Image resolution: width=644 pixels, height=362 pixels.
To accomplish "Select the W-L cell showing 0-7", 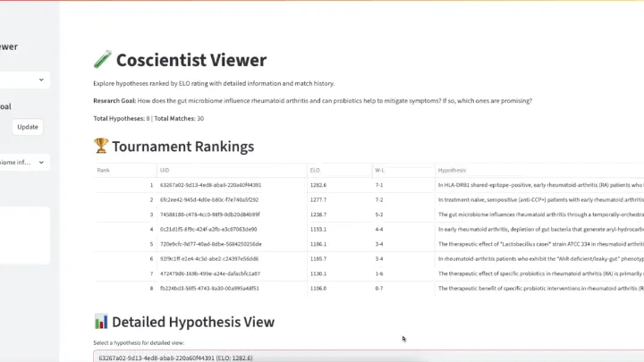I will (x=403, y=289).
